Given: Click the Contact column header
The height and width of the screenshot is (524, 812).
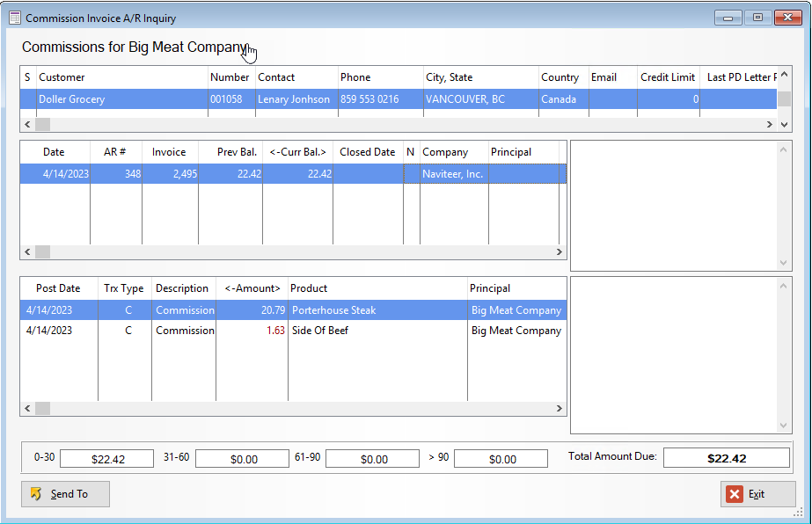Looking at the screenshot, I should click(x=296, y=77).
